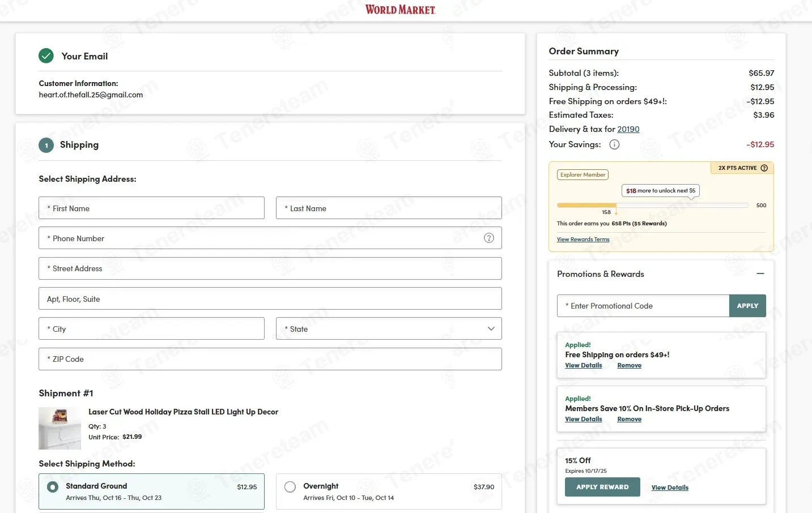Click the ZIP Code field
The height and width of the screenshot is (513, 812).
coord(270,359)
